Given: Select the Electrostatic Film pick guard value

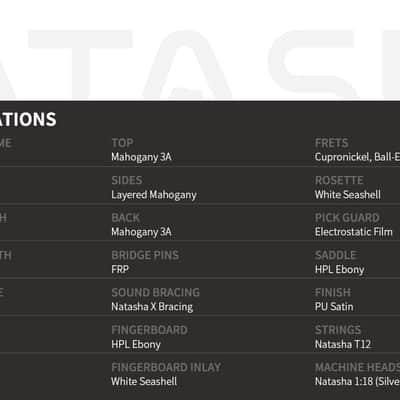Looking at the screenshot, I should pyautogui.click(x=354, y=232).
